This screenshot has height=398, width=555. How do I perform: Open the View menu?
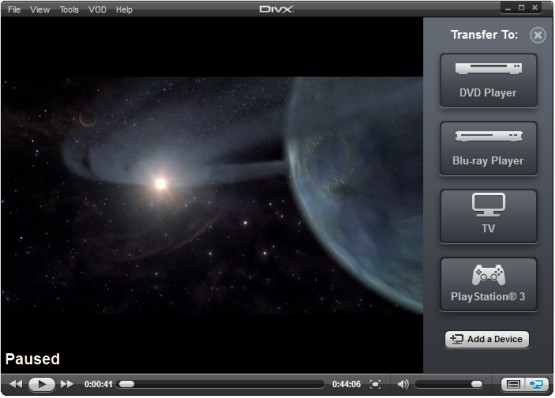click(40, 10)
